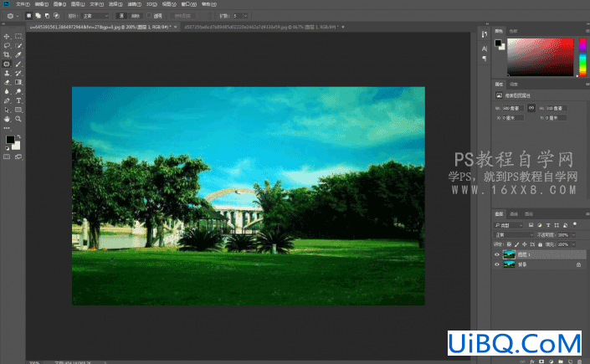Hide Layer 1 using its eye icon

496,255
